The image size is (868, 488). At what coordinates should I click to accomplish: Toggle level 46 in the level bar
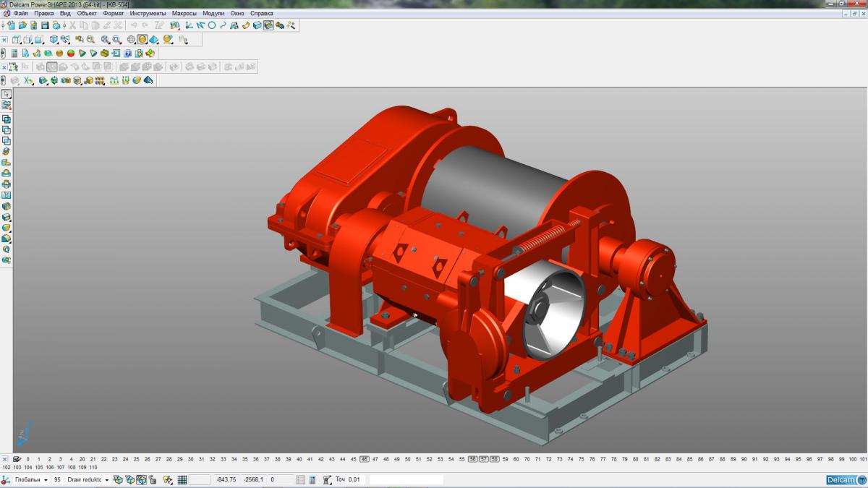[x=365, y=459]
